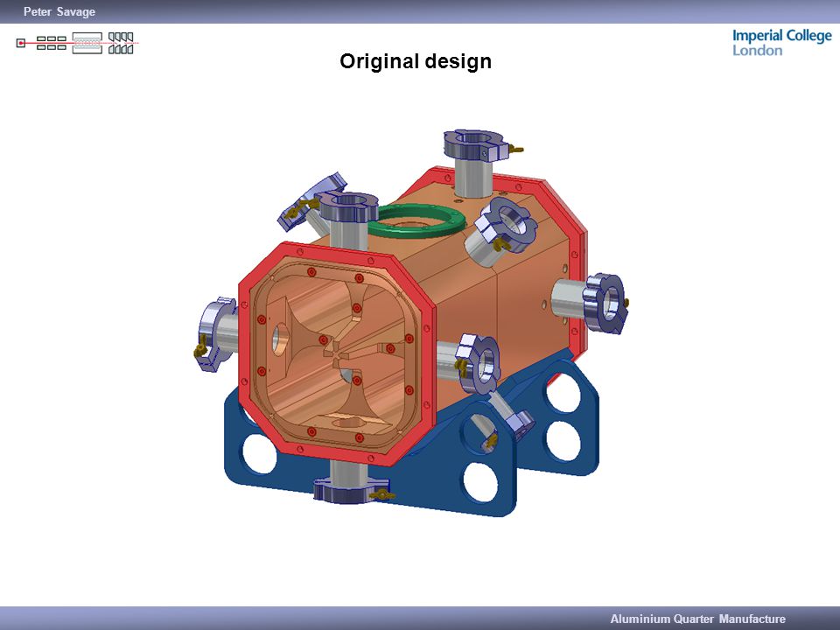840x630 pixels.
Task: Click the 3D RFQ cavity model image
Action: click(x=411, y=324)
